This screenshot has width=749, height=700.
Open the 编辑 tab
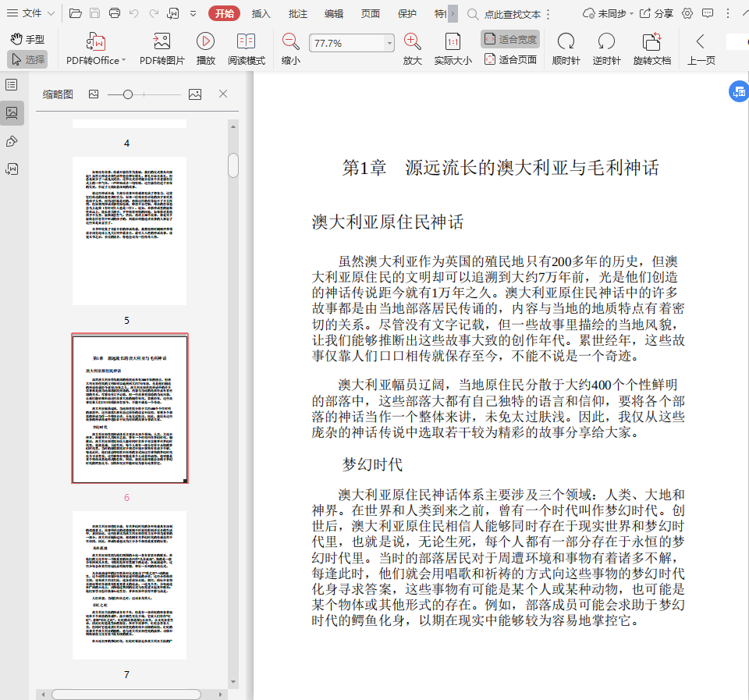334,14
